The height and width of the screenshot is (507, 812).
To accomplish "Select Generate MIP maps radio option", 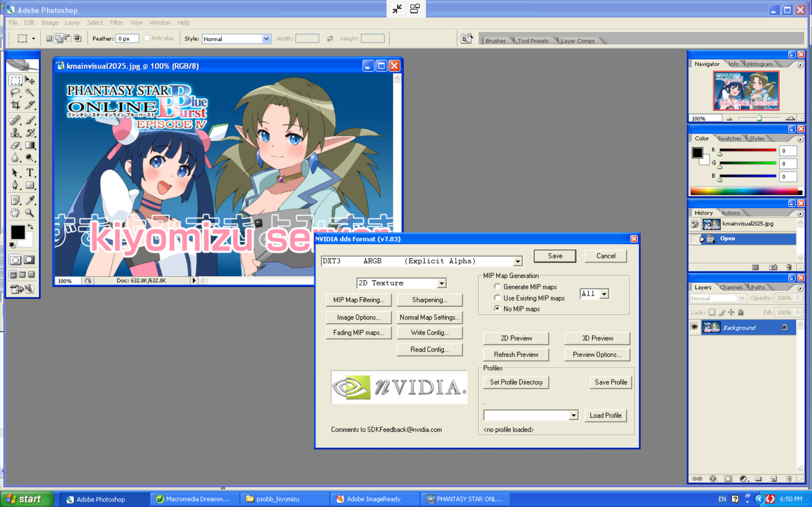I will coord(497,287).
